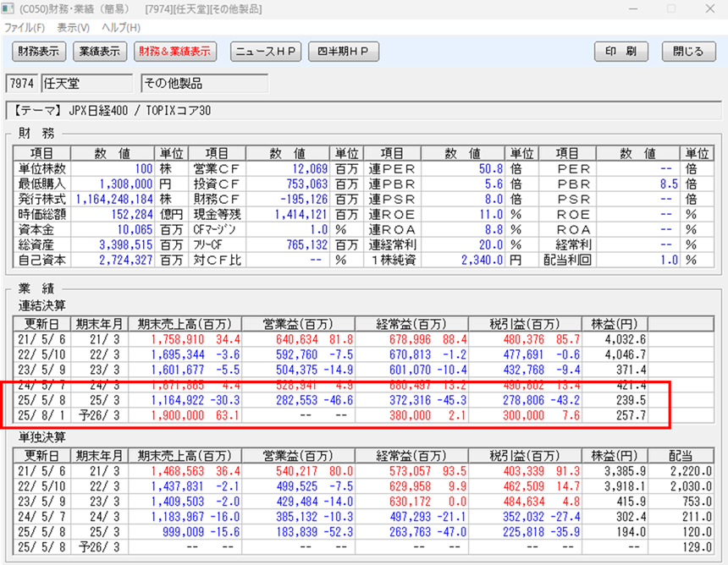
Task: Open the 四半期HP button
Action: [x=344, y=51]
